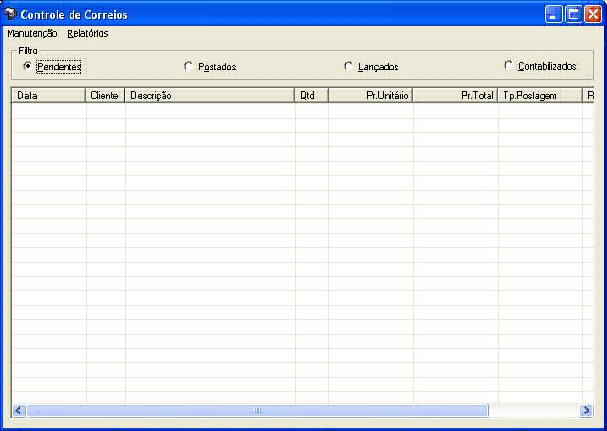The image size is (607, 431).
Task: Click the Data column header
Action: tap(48, 95)
